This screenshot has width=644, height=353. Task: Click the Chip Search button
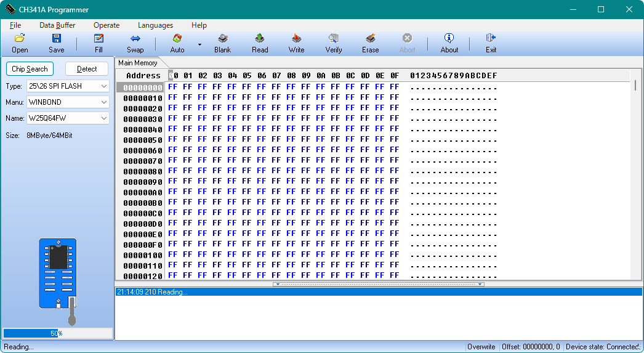pos(30,68)
